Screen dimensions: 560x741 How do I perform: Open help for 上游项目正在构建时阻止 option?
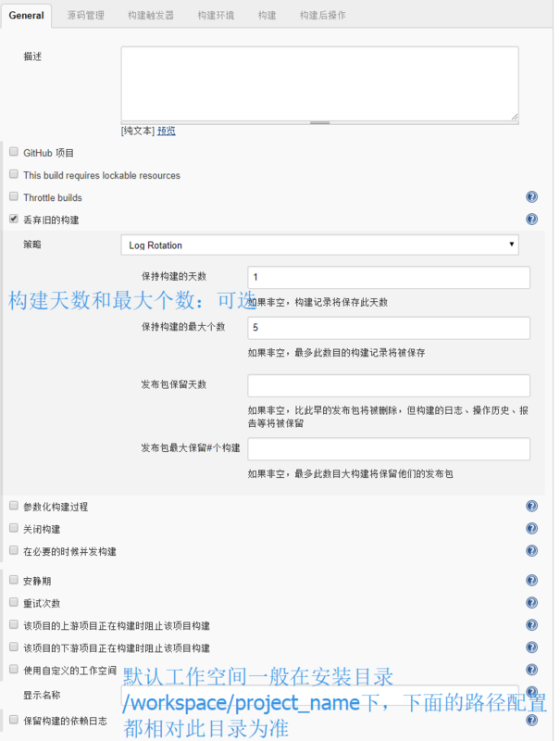(x=531, y=625)
